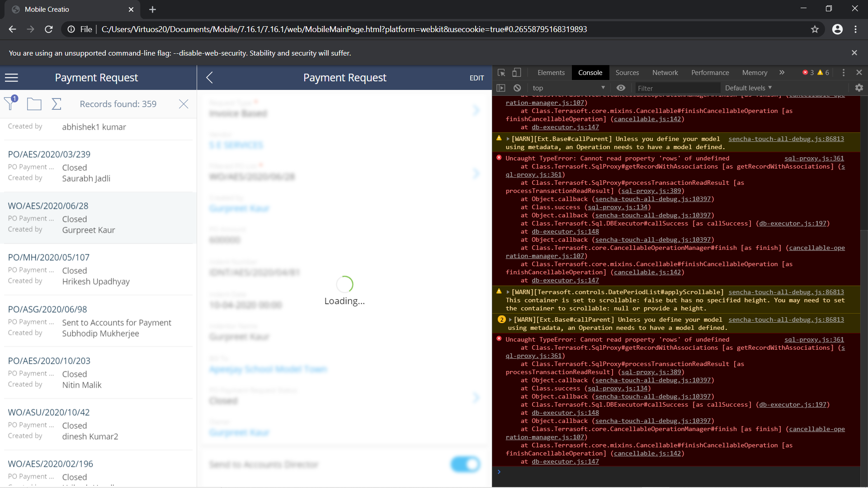Switch to the Sources tab

[x=627, y=72]
